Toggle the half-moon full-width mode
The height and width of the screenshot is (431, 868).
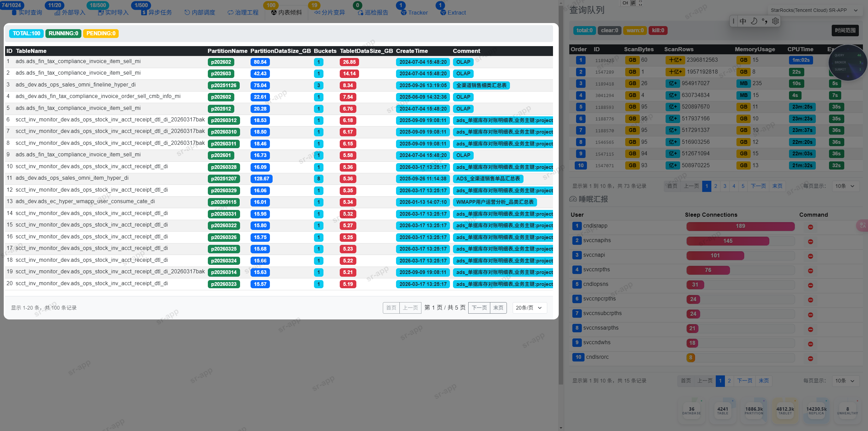[x=754, y=21]
